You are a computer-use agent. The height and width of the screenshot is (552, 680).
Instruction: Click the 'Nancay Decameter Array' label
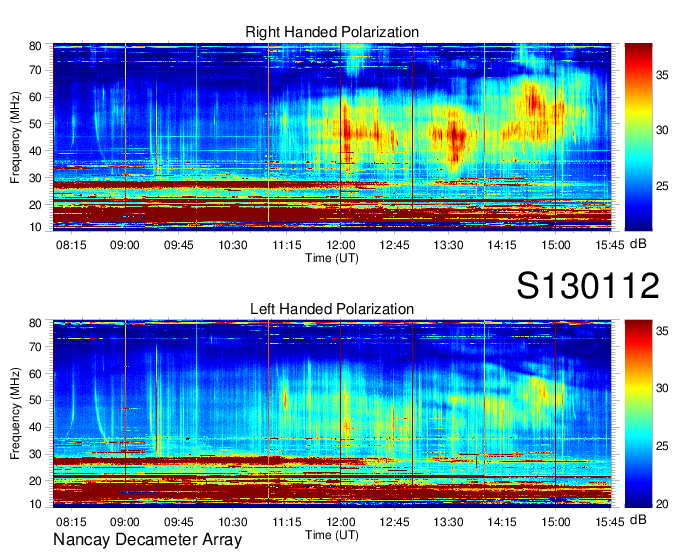147,539
